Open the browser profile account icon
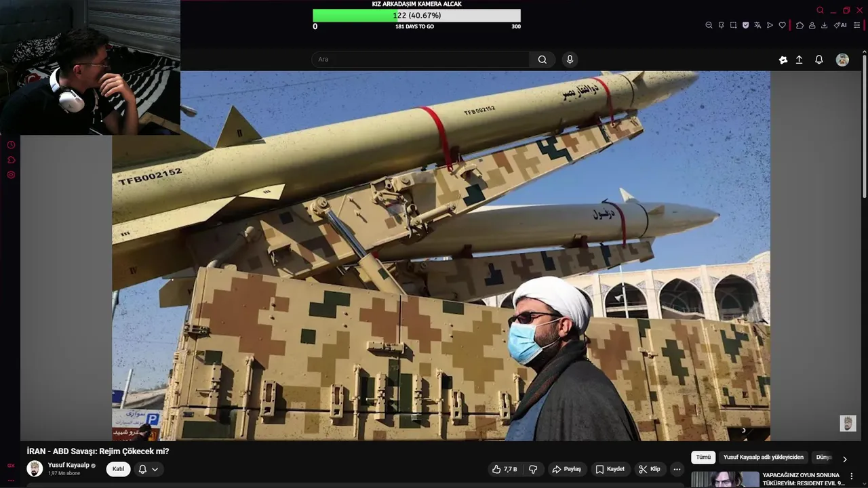Screen dimensions: 868x488 812,25
